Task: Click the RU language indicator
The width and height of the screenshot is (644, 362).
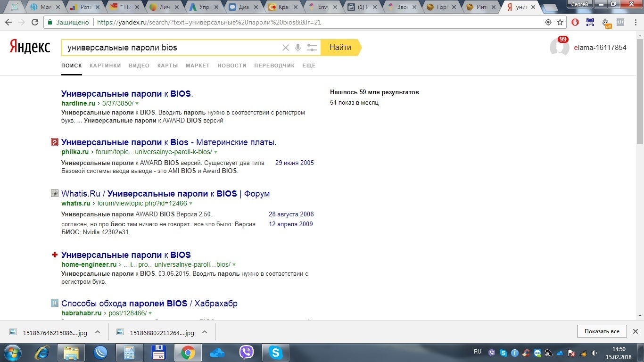Action: pos(478,352)
